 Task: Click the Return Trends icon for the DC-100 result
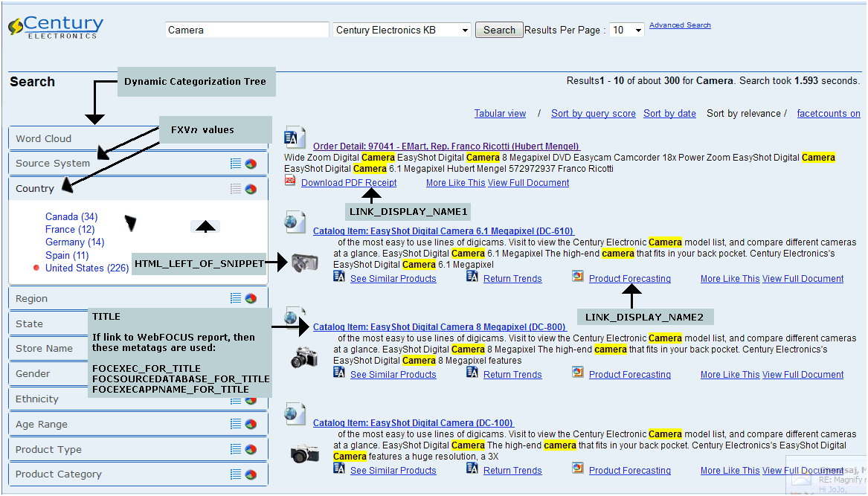pos(472,470)
